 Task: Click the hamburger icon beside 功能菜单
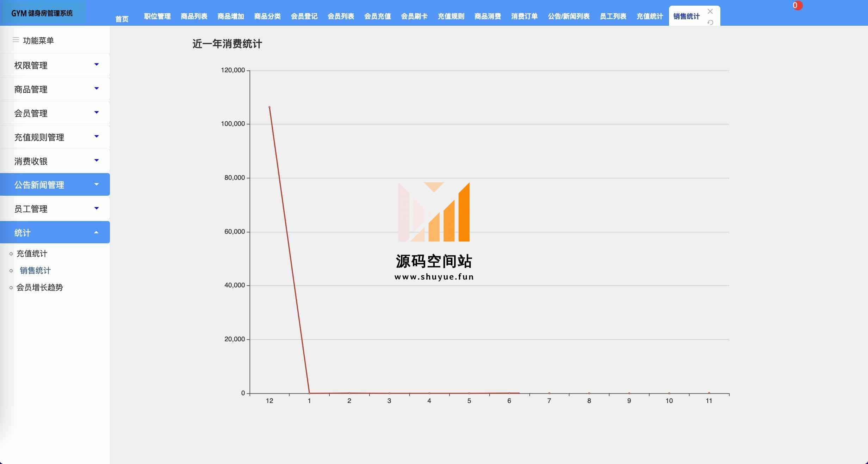[x=15, y=40]
